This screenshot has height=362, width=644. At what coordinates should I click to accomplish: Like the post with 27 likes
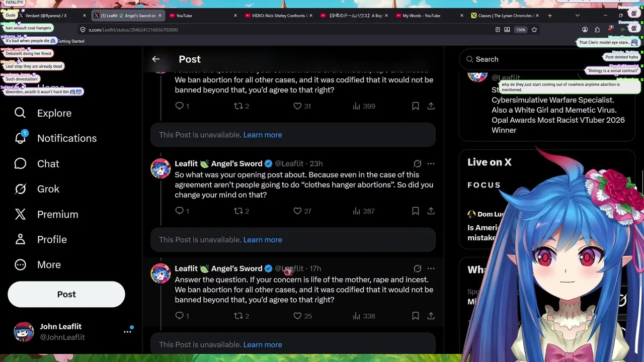tap(302, 211)
